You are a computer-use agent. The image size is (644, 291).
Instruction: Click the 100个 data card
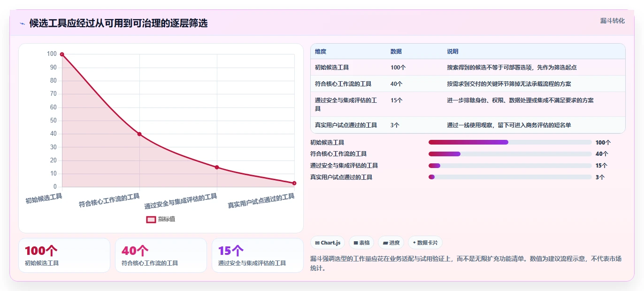pos(64,255)
